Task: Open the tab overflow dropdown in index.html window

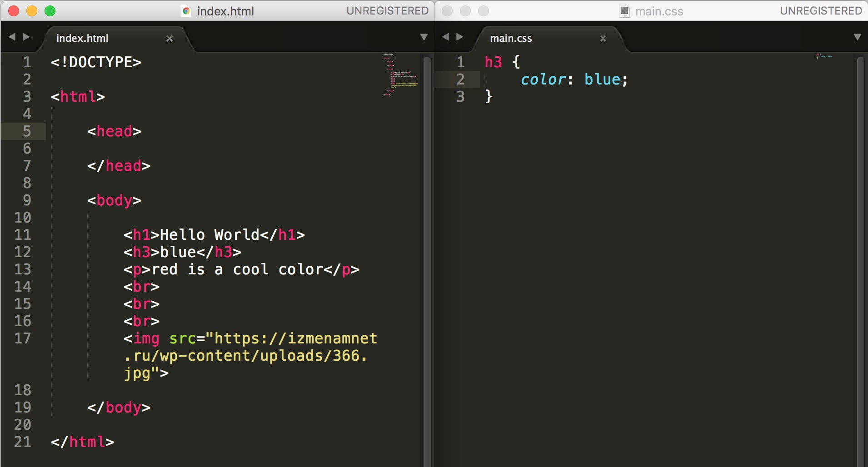Action: 424,37
